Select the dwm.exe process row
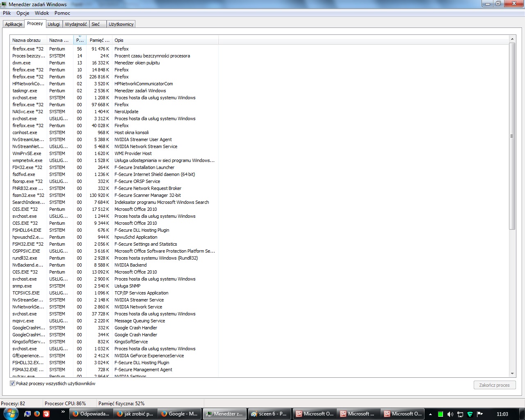This screenshot has width=525, height=420. tap(114, 63)
